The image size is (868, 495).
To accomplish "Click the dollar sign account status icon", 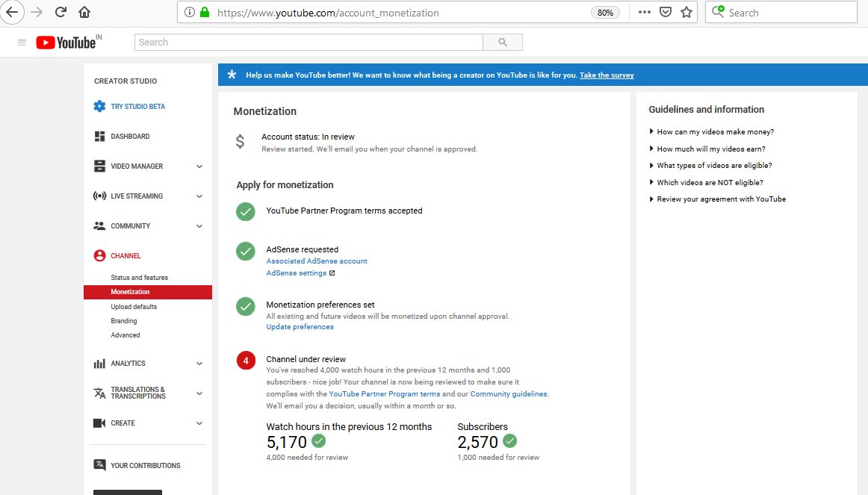I will coord(240,142).
